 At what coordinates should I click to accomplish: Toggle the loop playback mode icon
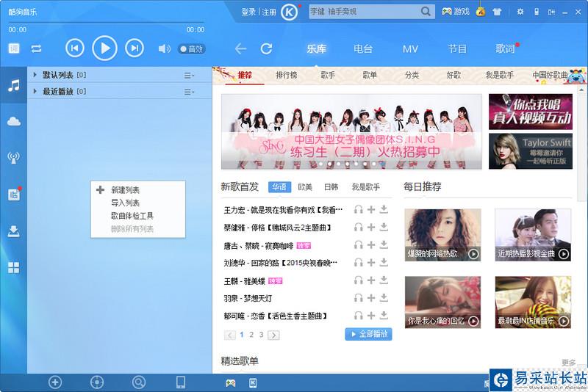click(36, 48)
